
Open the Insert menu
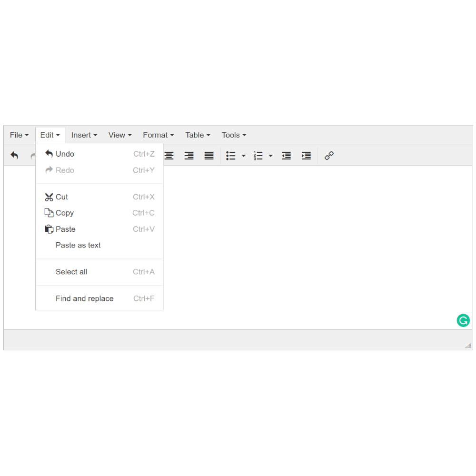pos(84,135)
